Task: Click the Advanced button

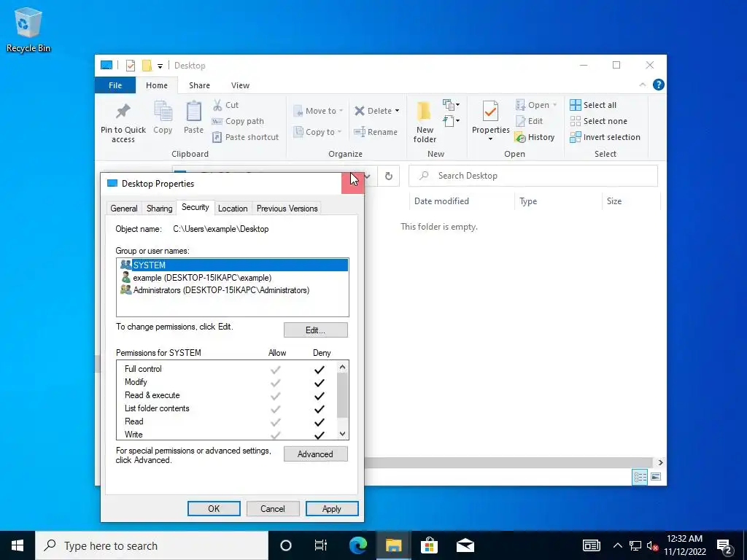Action: (x=315, y=454)
